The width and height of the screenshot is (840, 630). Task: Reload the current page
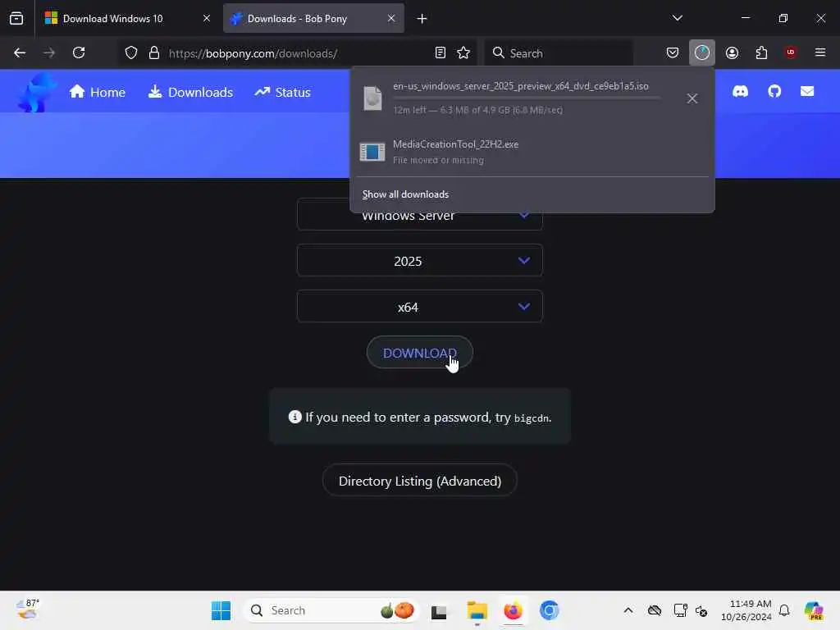coord(79,53)
